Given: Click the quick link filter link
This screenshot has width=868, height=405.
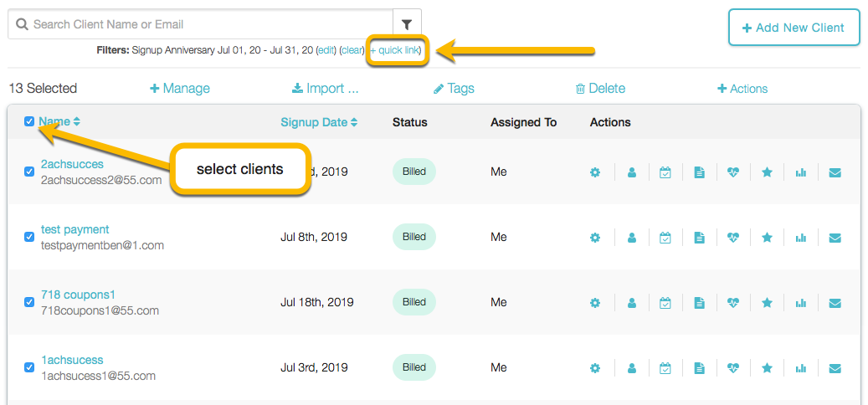Looking at the screenshot, I should tap(398, 50).
